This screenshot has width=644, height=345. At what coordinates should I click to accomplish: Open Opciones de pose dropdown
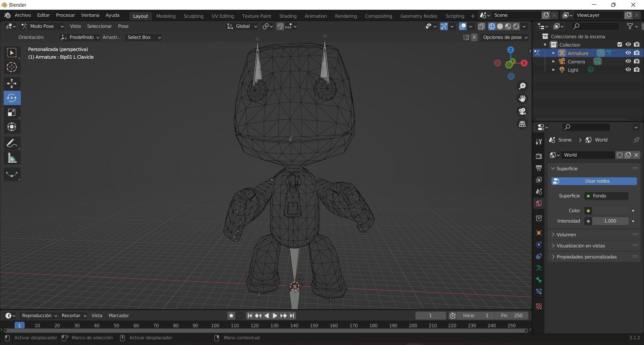pos(504,37)
